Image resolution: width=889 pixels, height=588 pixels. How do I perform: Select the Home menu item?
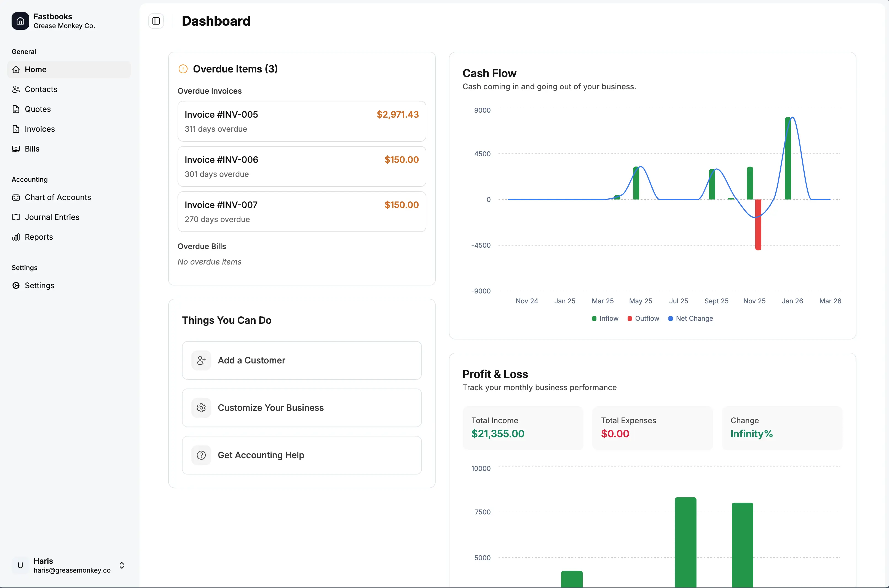pyautogui.click(x=35, y=69)
